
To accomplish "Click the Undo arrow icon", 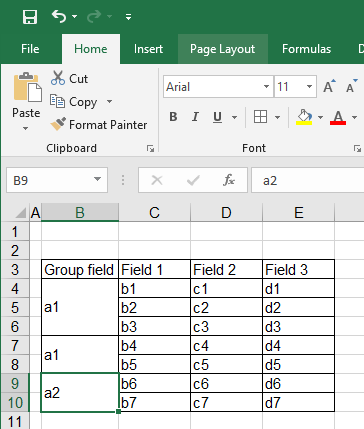I will (59, 16).
